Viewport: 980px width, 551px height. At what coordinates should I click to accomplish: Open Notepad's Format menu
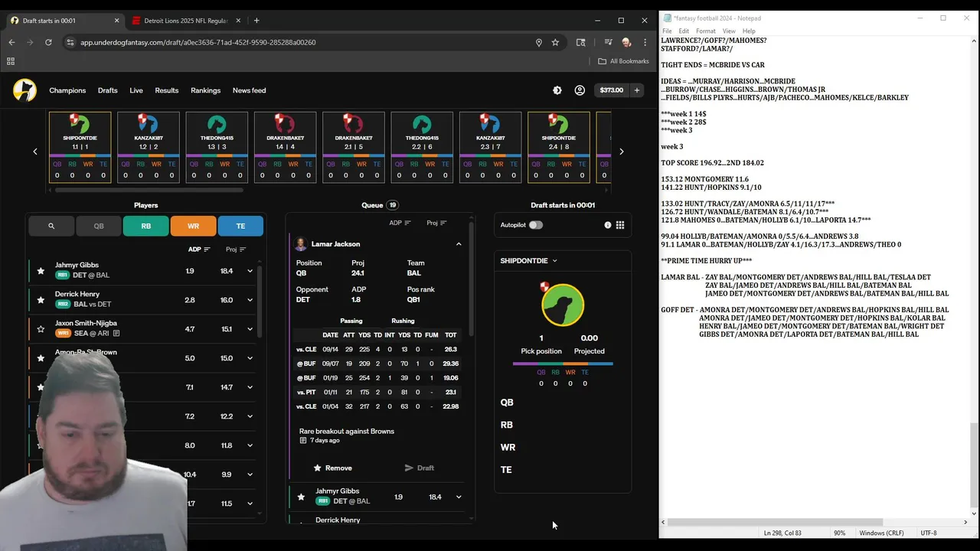(x=705, y=31)
